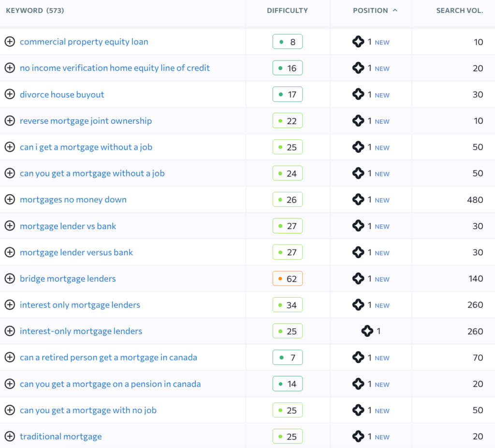This screenshot has height=448, width=495.
Task: Add 'can you get a mortgage with no job'
Action: [10, 410]
